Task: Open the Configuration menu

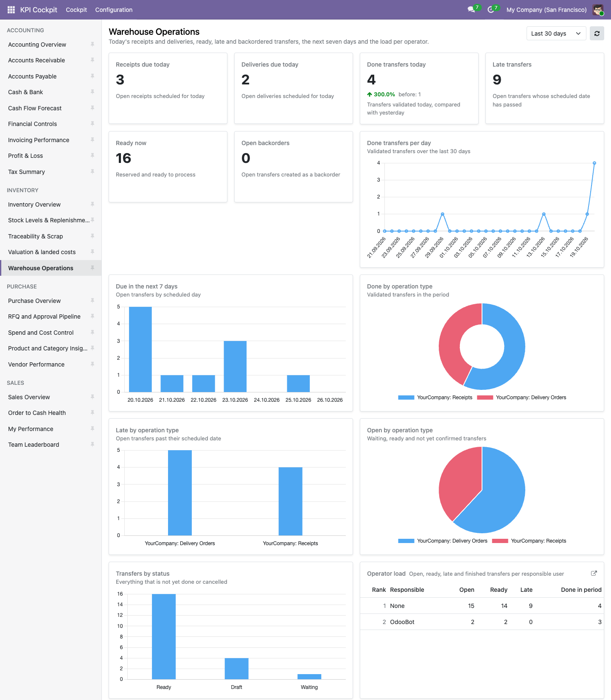Action: pos(114,10)
